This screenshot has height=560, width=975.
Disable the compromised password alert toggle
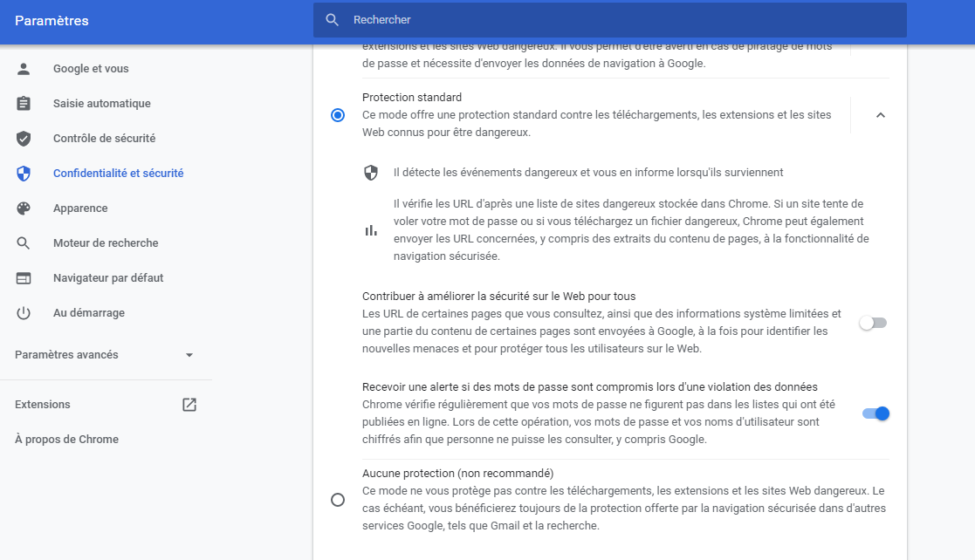click(x=875, y=413)
